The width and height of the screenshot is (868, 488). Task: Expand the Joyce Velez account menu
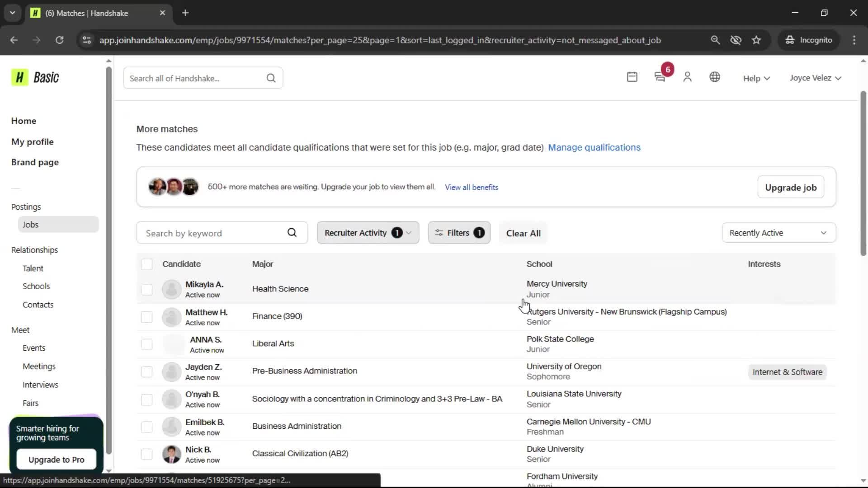click(815, 78)
